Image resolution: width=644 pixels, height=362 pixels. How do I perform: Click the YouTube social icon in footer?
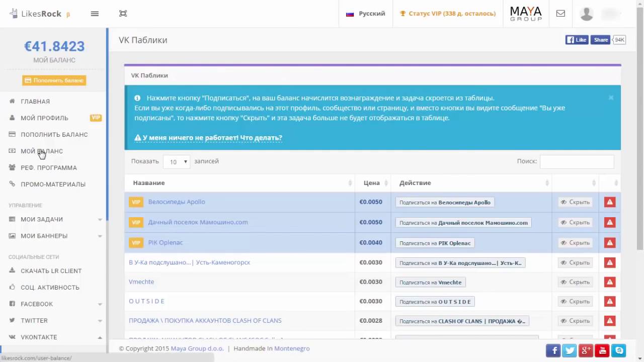pyautogui.click(x=602, y=350)
